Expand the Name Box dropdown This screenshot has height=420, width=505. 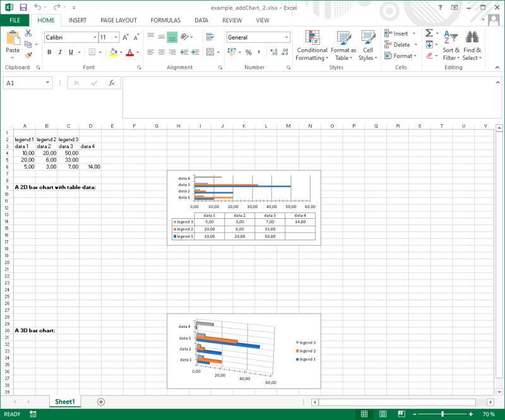coord(47,83)
